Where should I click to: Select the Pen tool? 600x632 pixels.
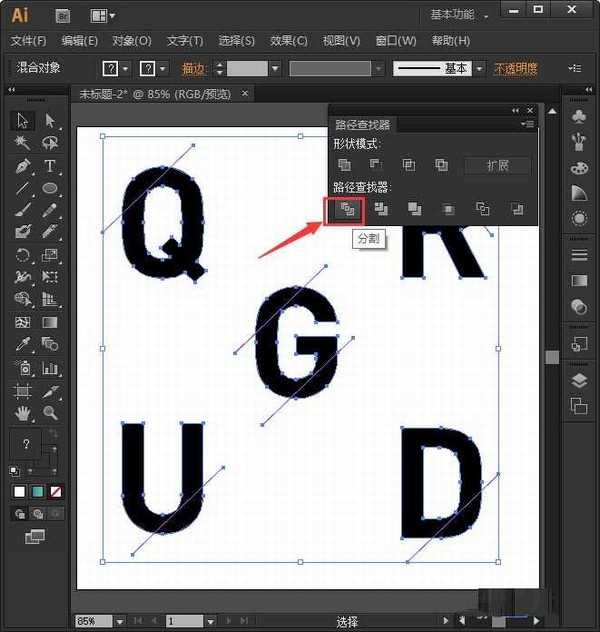pyautogui.click(x=23, y=166)
